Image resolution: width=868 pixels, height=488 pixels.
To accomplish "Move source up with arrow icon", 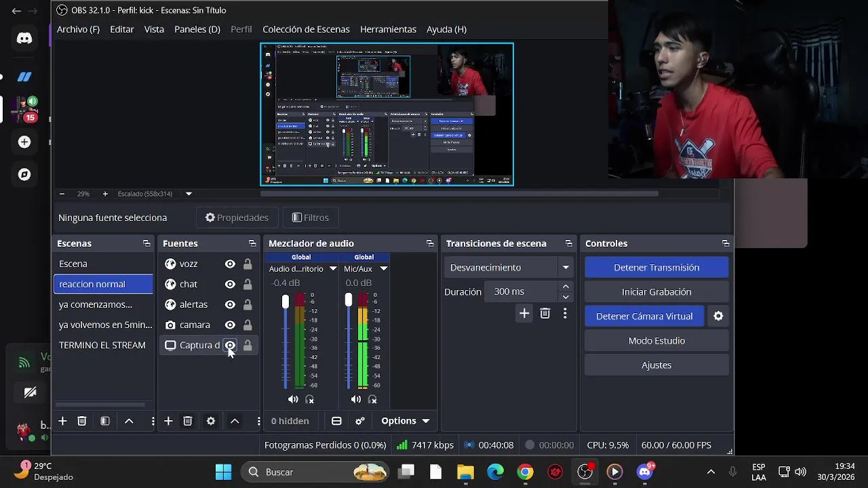I will (235, 421).
